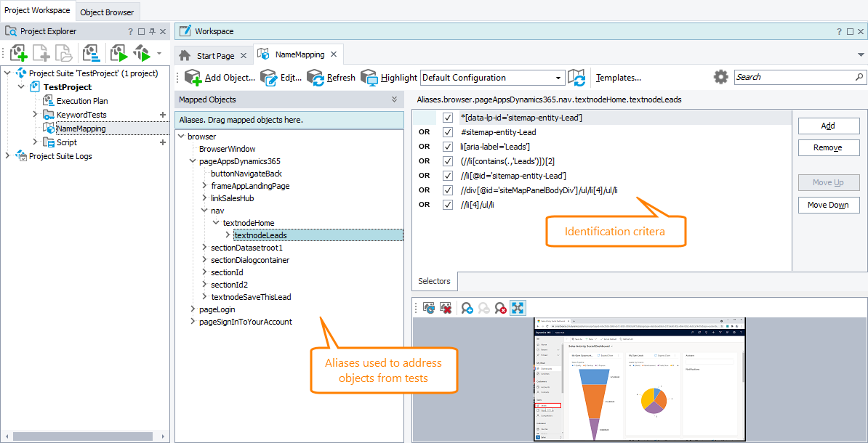
Task: Click the delete image icon with red cross
Action: (446, 307)
